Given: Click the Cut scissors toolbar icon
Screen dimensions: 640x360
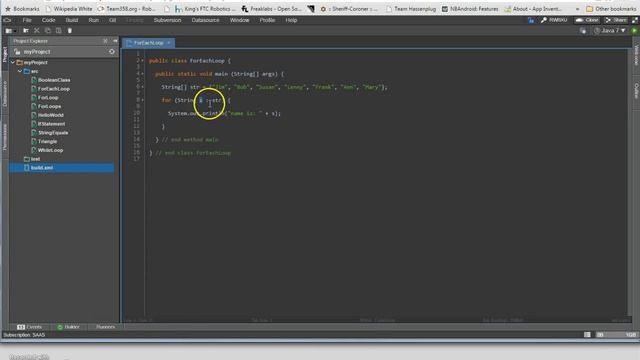Looking at the screenshot, I should point(37,31).
